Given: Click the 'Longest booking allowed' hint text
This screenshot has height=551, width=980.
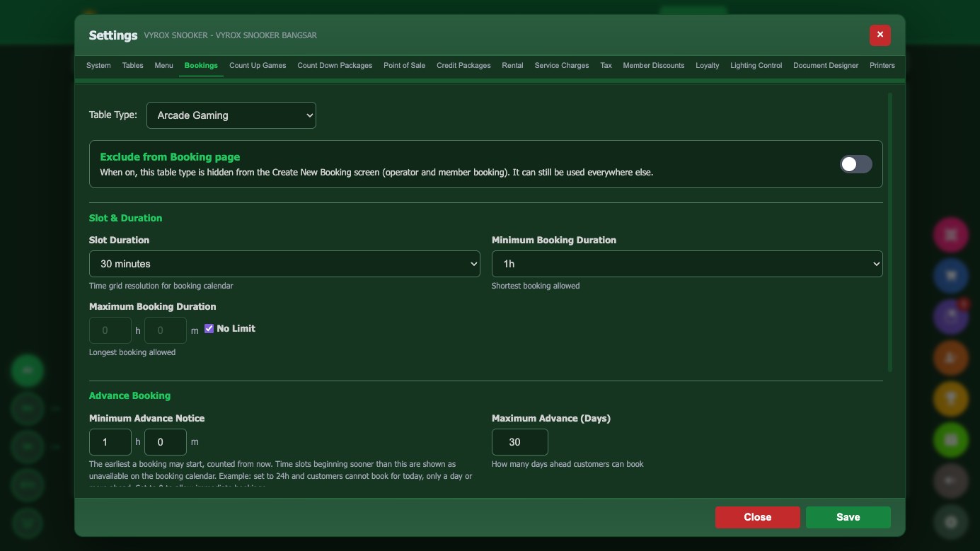Looking at the screenshot, I should 132,352.
